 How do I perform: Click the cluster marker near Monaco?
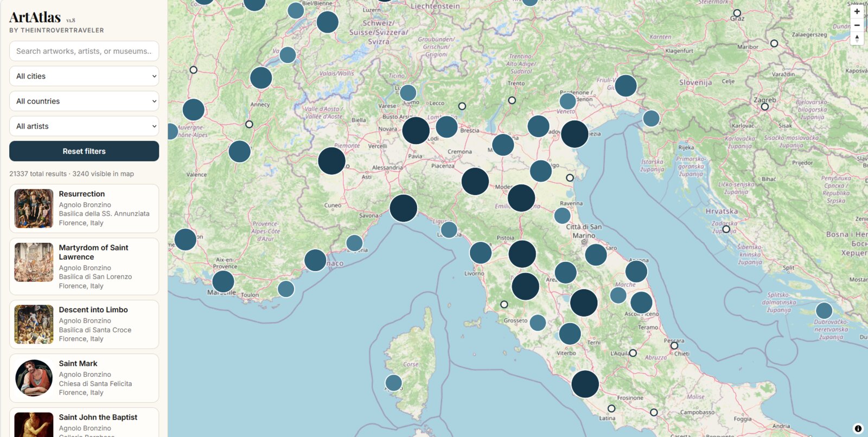tap(315, 260)
